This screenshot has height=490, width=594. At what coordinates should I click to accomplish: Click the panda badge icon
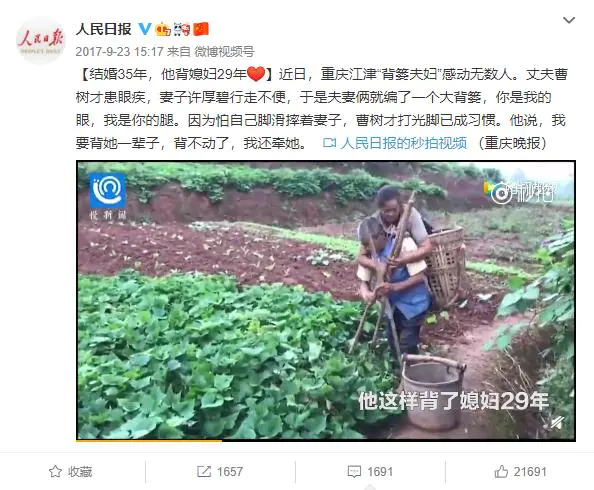182,29
